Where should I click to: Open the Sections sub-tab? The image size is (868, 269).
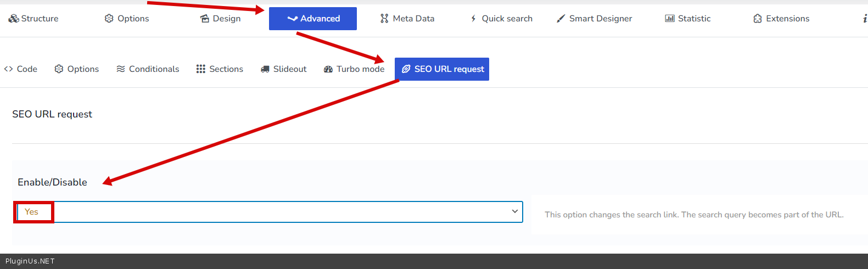(x=220, y=69)
